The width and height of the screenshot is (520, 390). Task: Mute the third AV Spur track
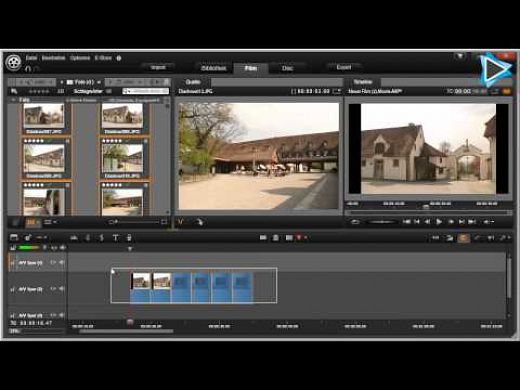pos(62,315)
